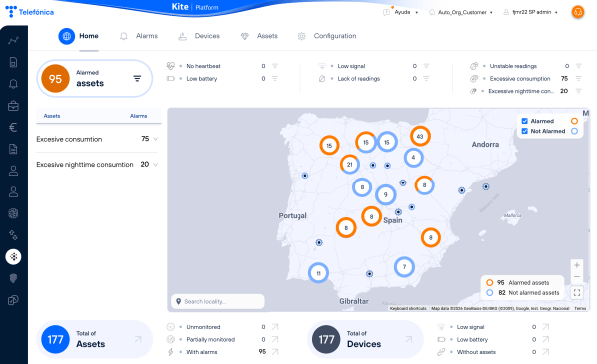The height and width of the screenshot is (364, 597).
Task: Open the euro billing icon in sidebar
Action: 13,127
